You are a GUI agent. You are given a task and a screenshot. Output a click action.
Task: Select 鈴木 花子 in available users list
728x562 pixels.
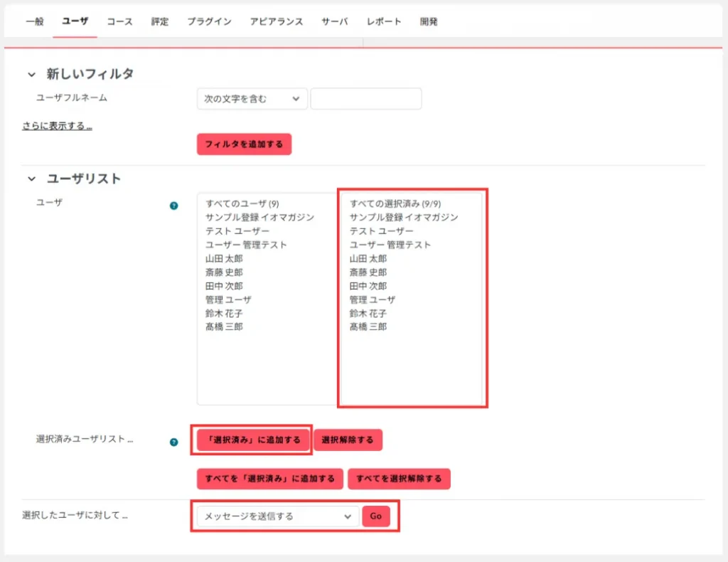coord(224,313)
